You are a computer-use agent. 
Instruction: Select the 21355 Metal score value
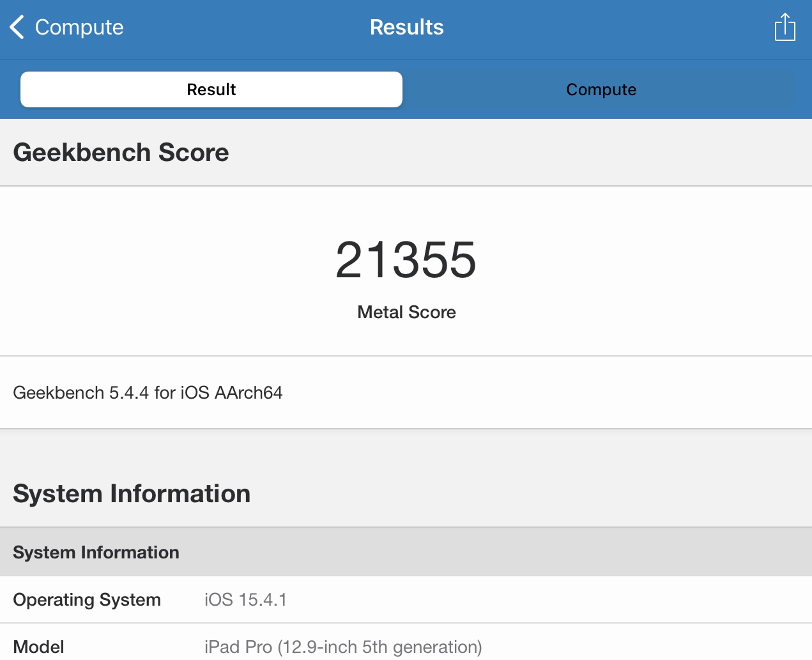(406, 259)
